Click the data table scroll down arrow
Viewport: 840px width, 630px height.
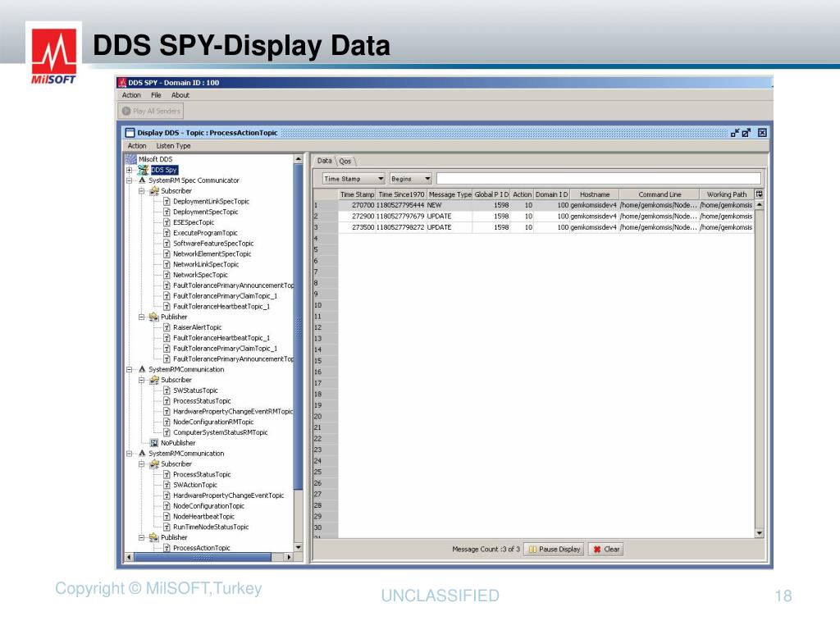click(x=759, y=533)
